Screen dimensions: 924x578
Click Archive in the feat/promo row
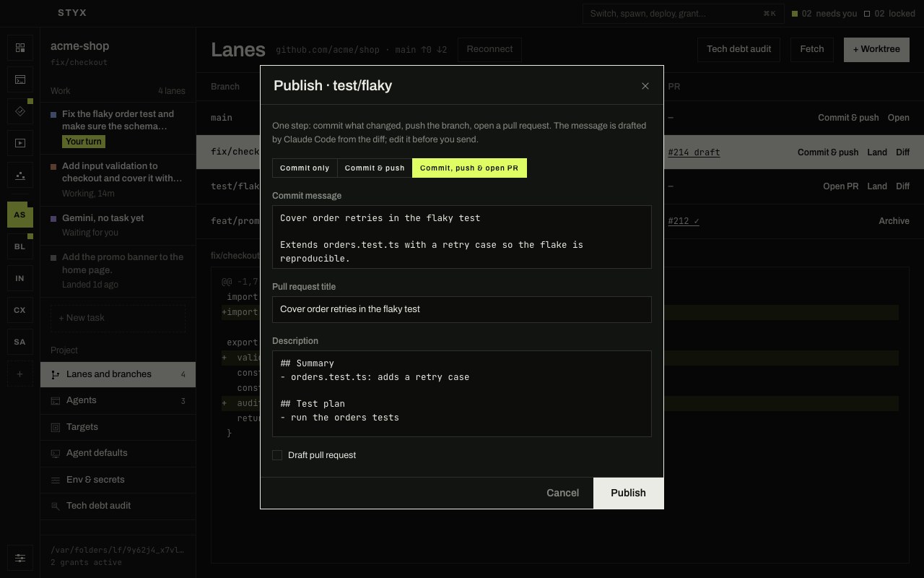pyautogui.click(x=894, y=221)
